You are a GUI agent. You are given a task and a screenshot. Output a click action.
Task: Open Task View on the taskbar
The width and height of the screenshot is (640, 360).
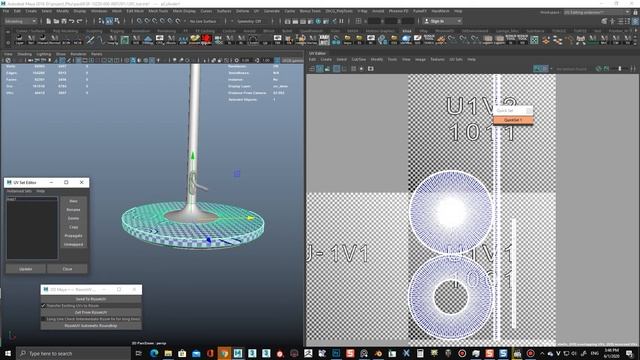[x=138, y=353]
